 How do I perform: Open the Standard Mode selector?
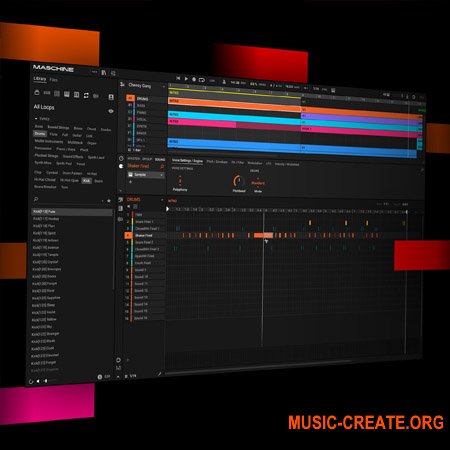point(258,183)
